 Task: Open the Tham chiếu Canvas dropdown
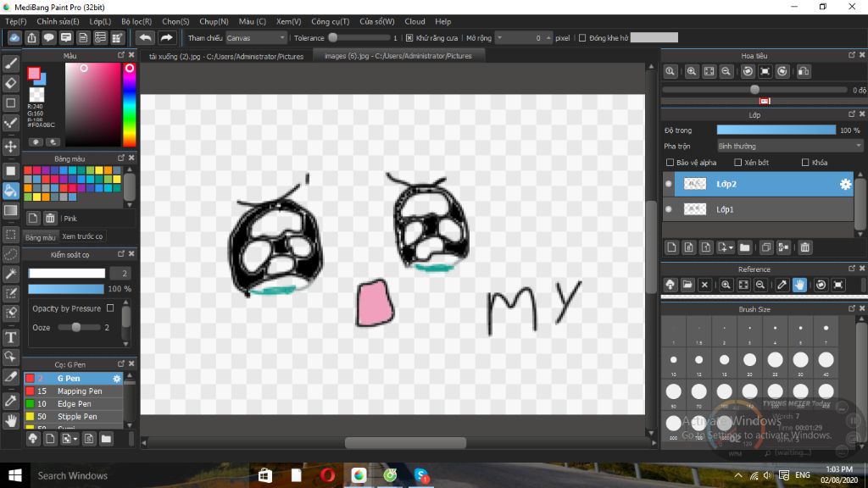point(256,38)
